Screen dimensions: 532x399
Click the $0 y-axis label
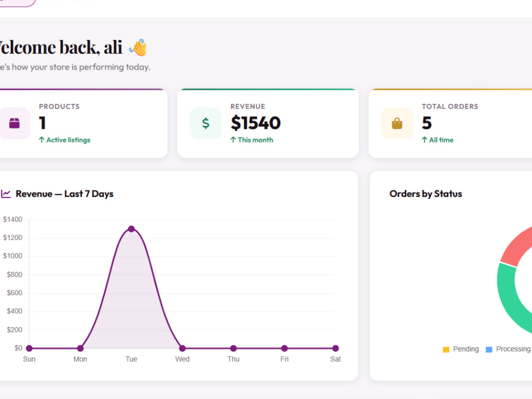(18, 348)
